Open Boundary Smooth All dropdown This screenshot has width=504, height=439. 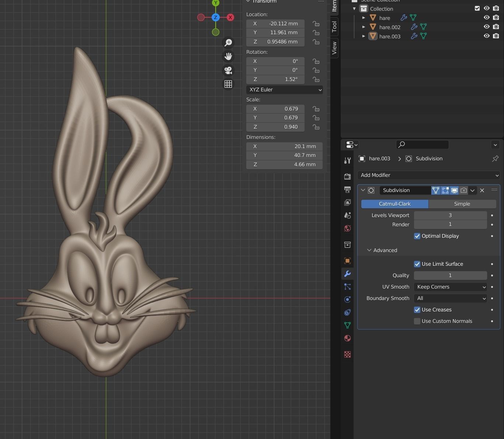[x=450, y=298]
